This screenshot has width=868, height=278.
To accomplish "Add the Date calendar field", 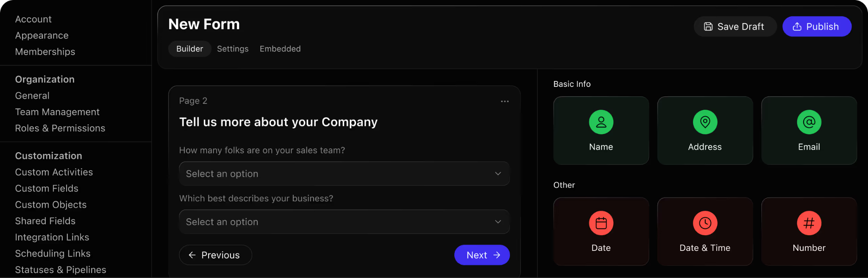I will pyautogui.click(x=601, y=231).
